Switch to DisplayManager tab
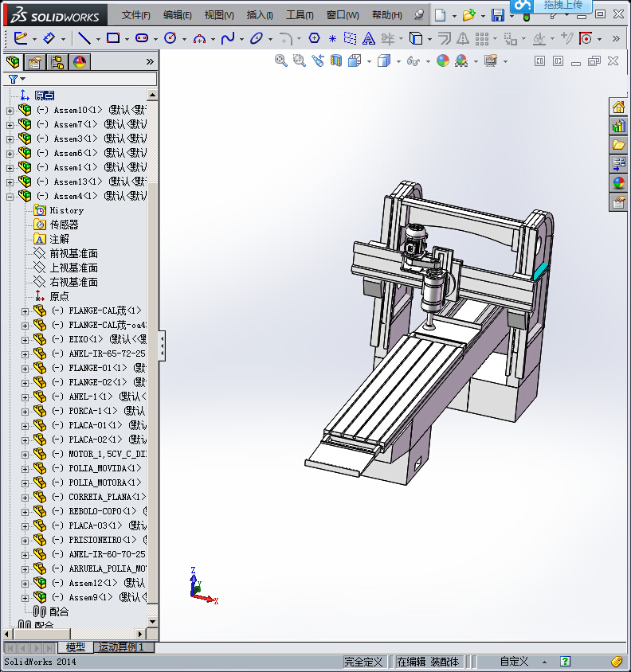The width and height of the screenshot is (631, 672). pyautogui.click(x=80, y=62)
